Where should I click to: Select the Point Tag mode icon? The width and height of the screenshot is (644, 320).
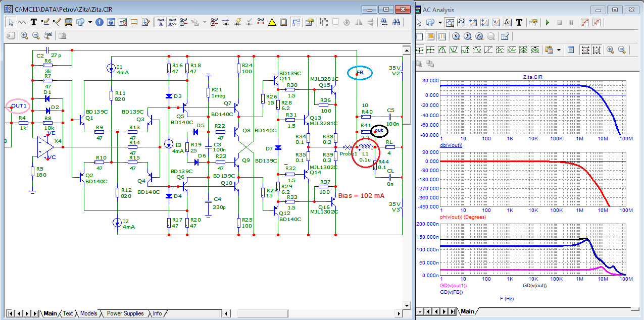point(496,23)
